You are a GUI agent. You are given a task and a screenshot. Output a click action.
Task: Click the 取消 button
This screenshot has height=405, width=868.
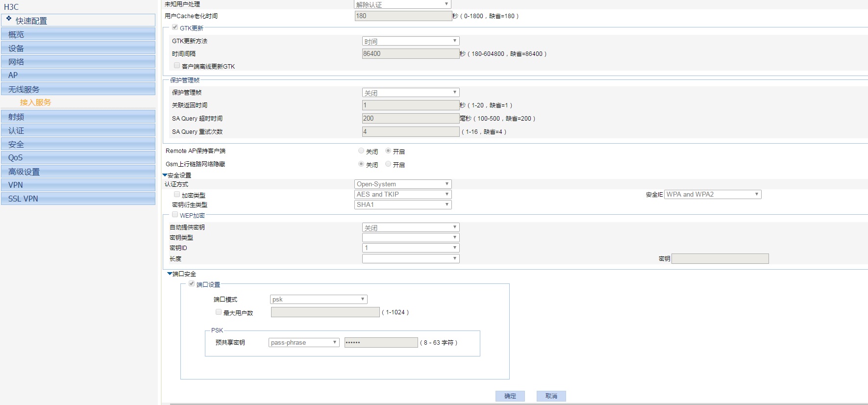click(x=551, y=396)
